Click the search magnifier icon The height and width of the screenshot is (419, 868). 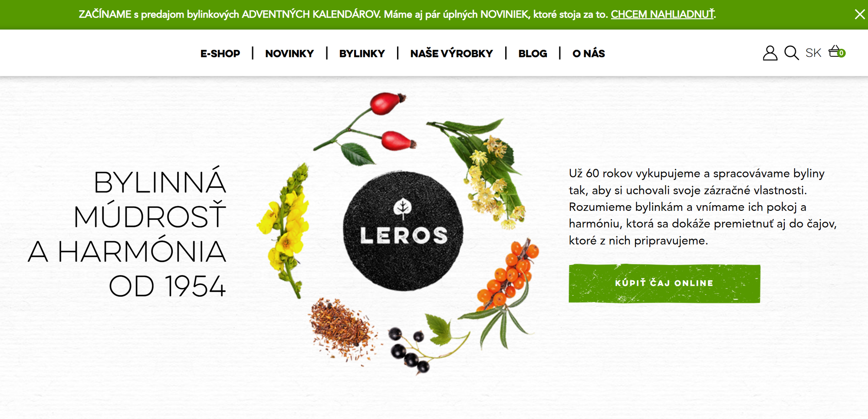coord(791,53)
